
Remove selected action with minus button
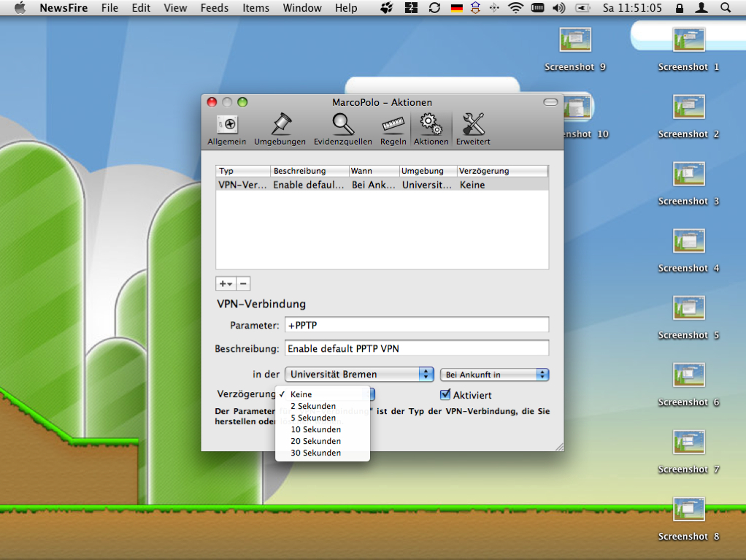click(x=243, y=283)
